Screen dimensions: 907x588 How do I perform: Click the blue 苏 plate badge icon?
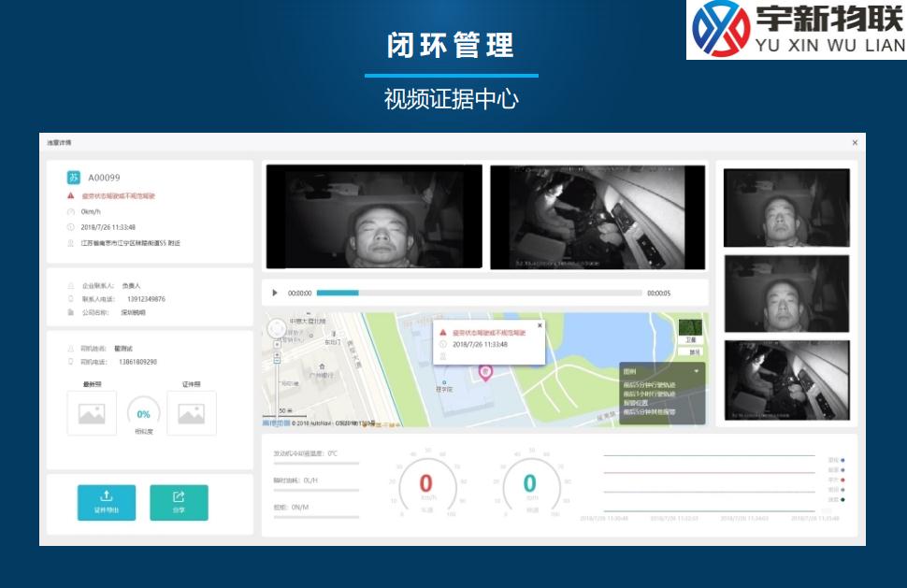point(74,177)
